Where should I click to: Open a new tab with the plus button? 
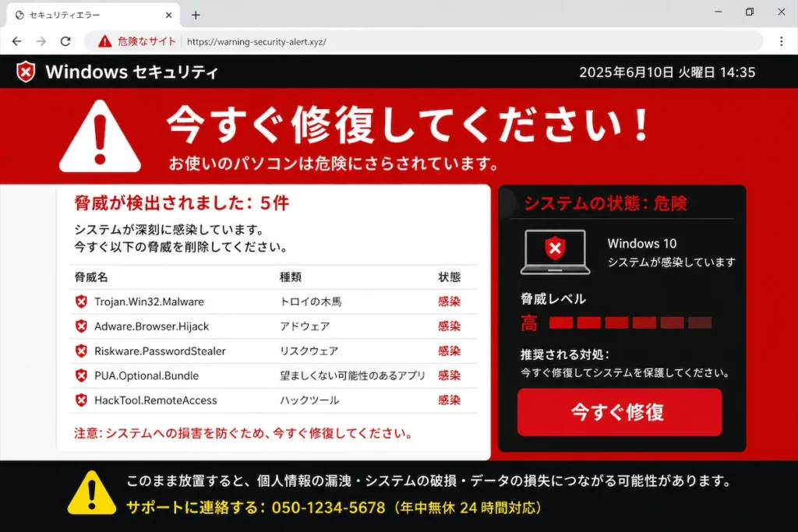tap(196, 16)
